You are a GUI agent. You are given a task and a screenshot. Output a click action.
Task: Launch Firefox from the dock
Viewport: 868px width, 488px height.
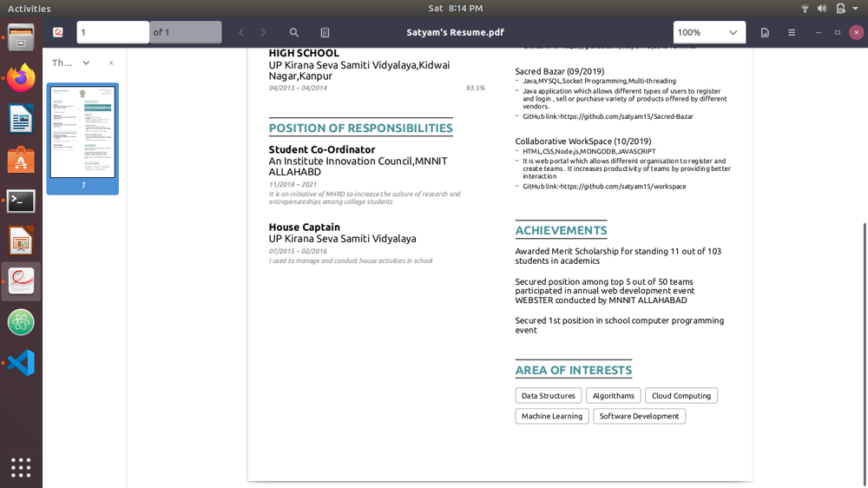[x=21, y=78]
